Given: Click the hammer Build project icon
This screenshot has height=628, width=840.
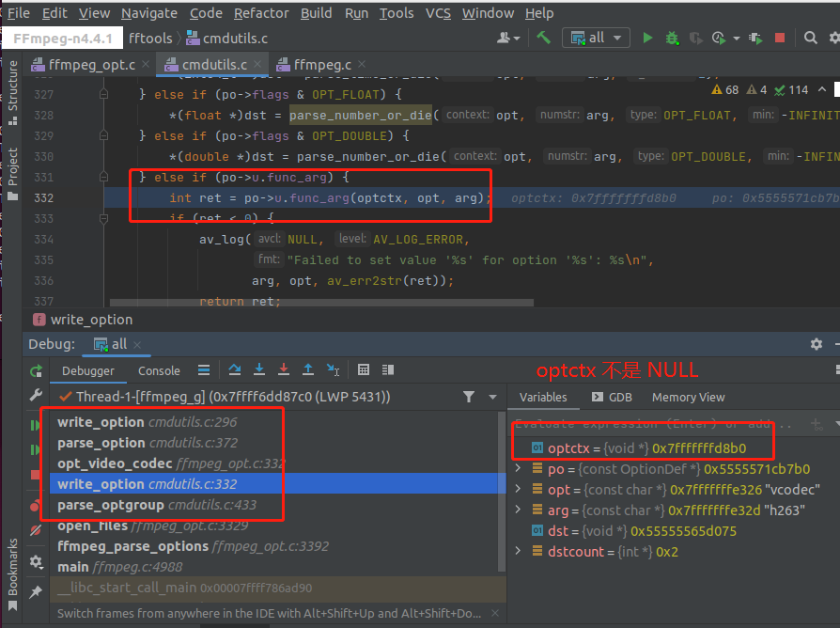Looking at the screenshot, I should (544, 38).
